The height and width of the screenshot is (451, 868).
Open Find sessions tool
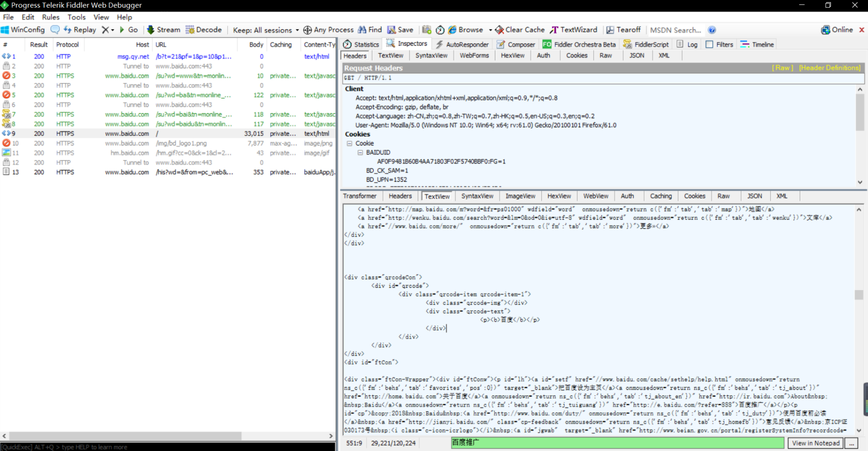pos(370,30)
